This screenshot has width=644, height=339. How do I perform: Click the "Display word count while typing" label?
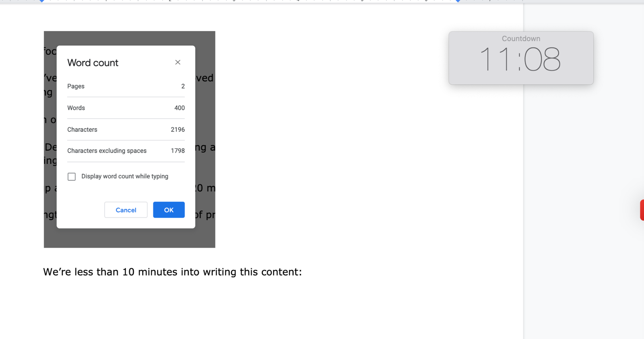click(125, 176)
